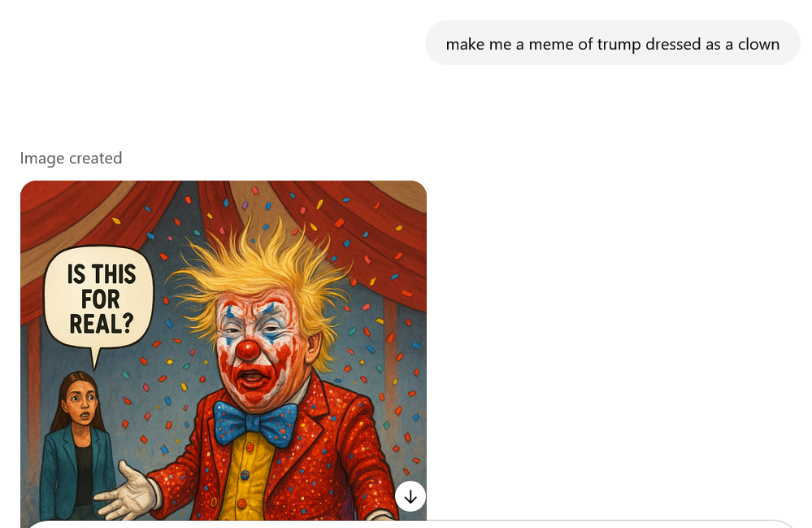This screenshot has width=812, height=528.
Task: Click the blue polka-dot bow tie
Action: [x=255, y=423]
